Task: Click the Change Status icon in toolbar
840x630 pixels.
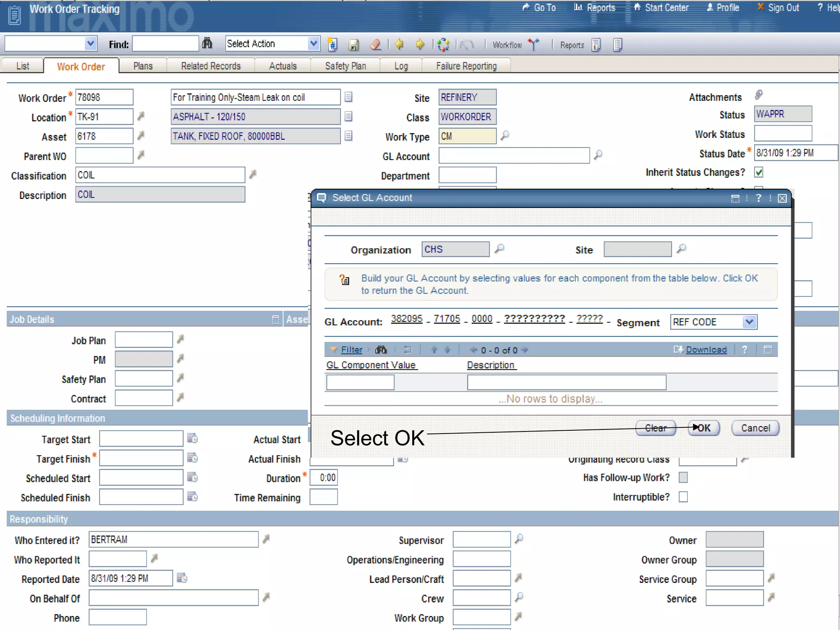Action: pos(443,44)
